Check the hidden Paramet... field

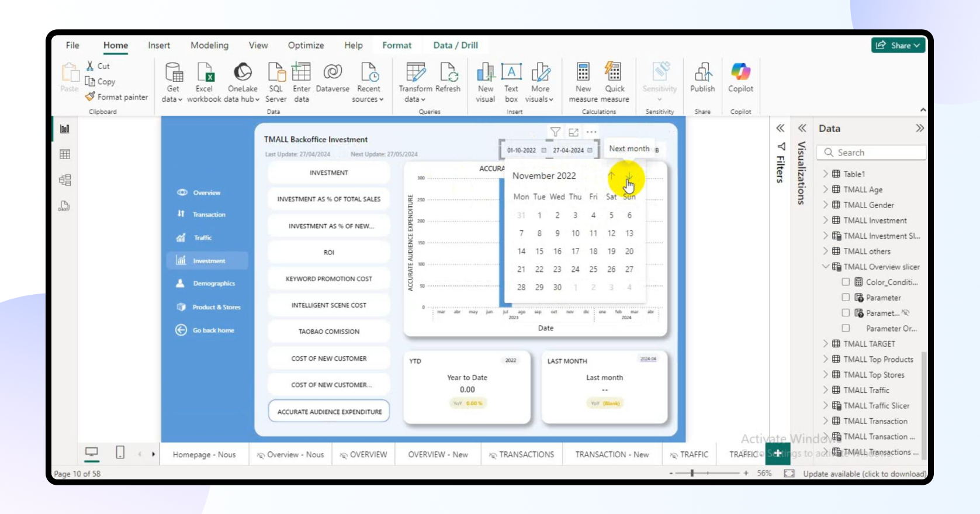846,313
